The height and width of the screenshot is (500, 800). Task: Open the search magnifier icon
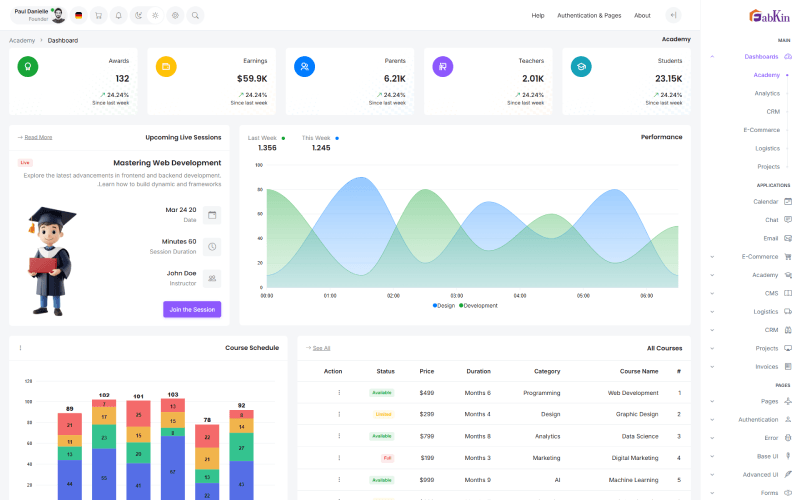coord(195,16)
